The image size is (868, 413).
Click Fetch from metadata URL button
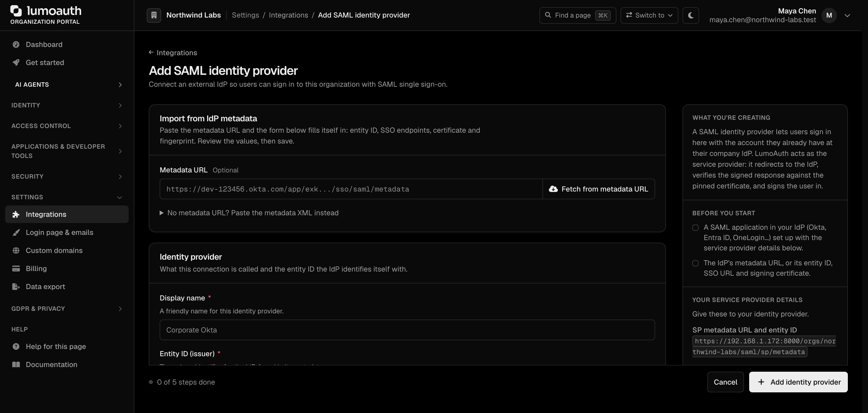(x=599, y=189)
